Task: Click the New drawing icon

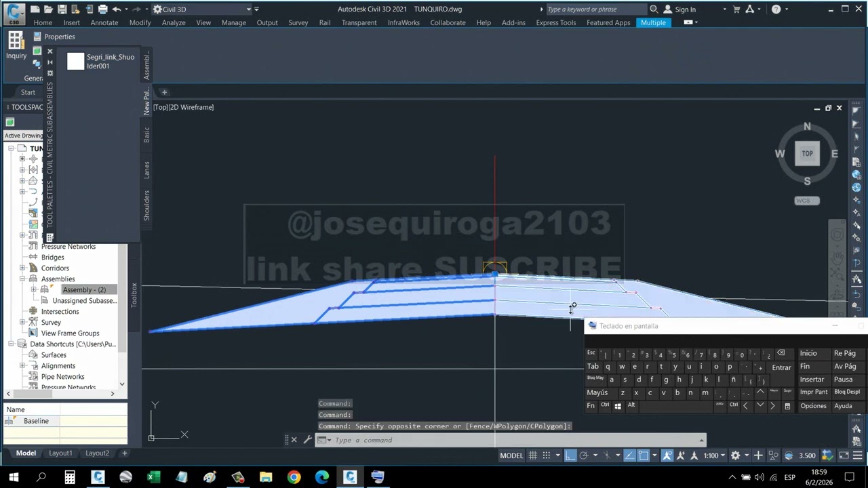Action: (x=35, y=9)
